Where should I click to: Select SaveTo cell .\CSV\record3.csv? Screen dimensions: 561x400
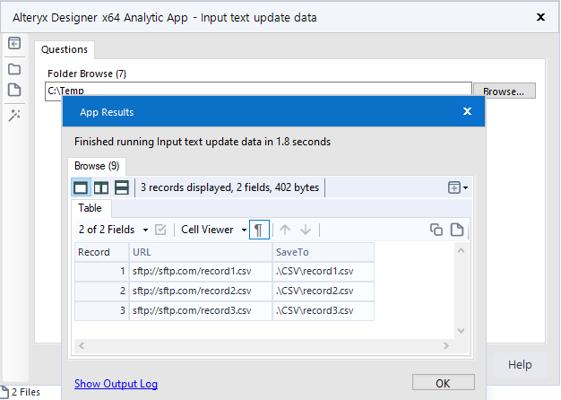click(323, 311)
